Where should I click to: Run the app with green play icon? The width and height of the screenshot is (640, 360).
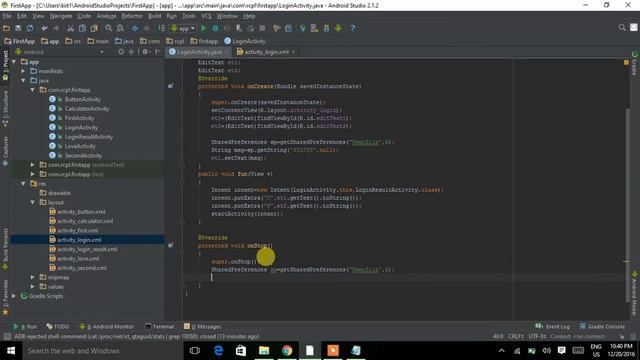[x=203, y=28]
